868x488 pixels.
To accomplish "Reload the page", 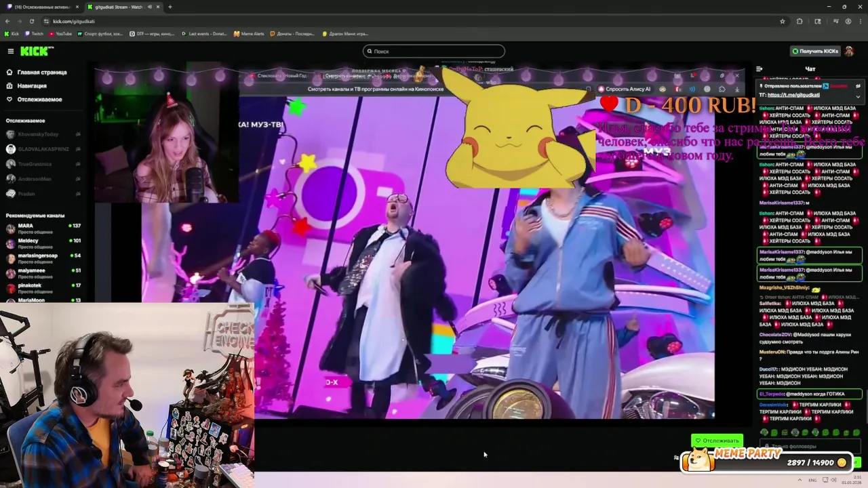I will (31, 21).
